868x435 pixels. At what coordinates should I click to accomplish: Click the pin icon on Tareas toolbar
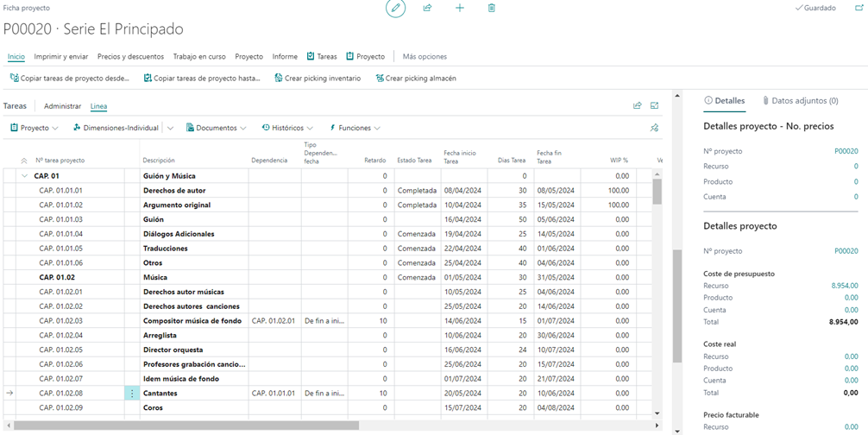tap(654, 128)
